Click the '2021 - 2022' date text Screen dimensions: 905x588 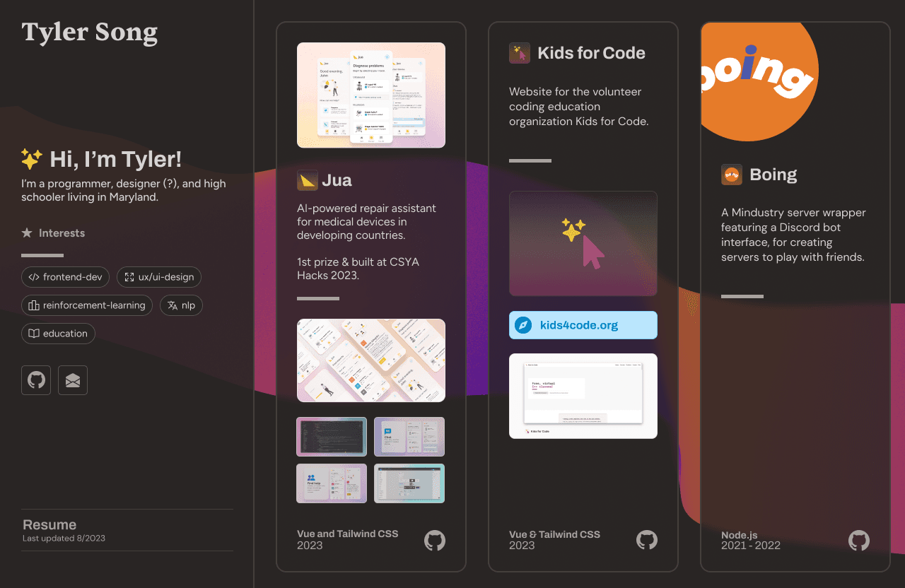click(x=751, y=546)
